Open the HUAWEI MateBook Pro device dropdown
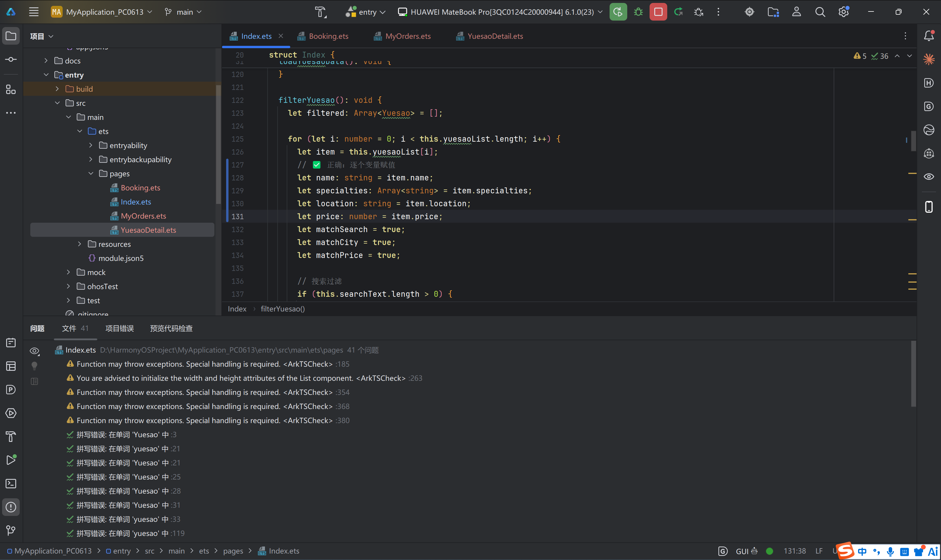941x560 pixels. tap(500, 12)
